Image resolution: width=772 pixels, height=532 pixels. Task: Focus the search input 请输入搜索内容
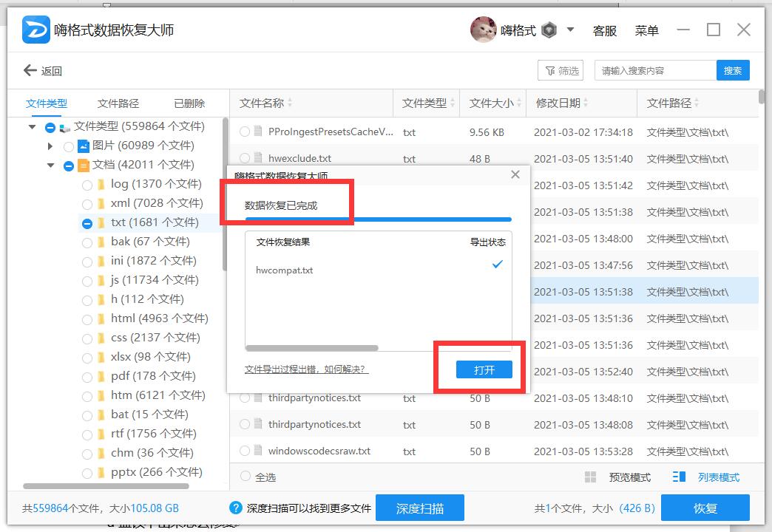655,70
